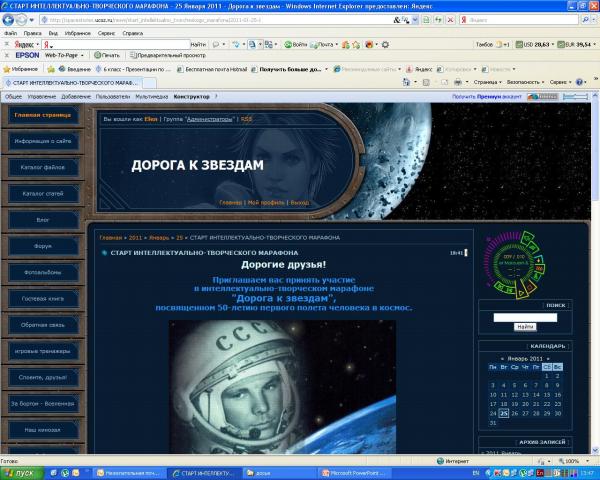Viewport: 600px width, 480px height.
Task: Open досье folder in the taskbar
Action: (x=281, y=473)
